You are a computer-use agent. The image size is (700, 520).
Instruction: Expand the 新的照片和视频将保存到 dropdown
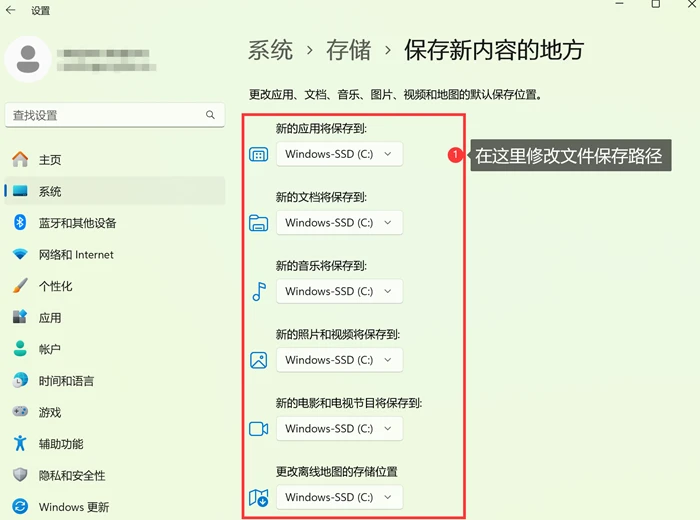point(339,360)
